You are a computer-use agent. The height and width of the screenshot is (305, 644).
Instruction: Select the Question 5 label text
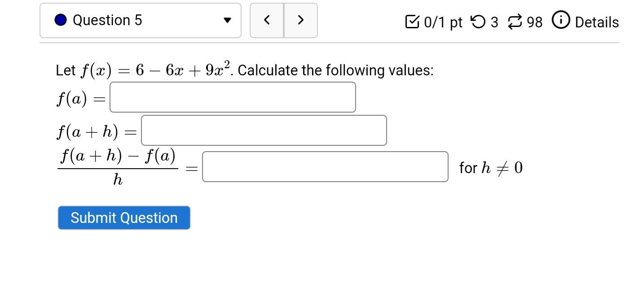107,20
